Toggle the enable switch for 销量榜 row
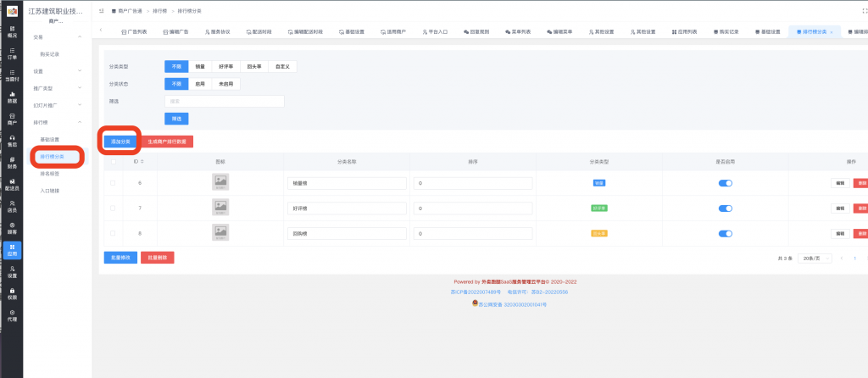This screenshot has height=378, width=868. 725,183
